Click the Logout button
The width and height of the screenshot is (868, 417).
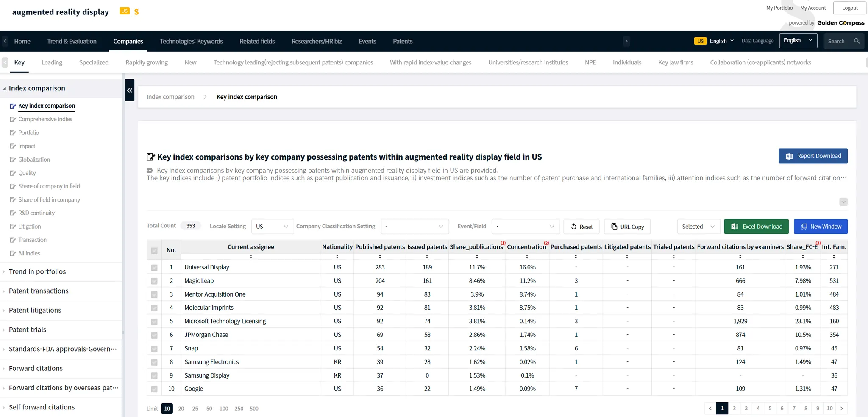849,8
